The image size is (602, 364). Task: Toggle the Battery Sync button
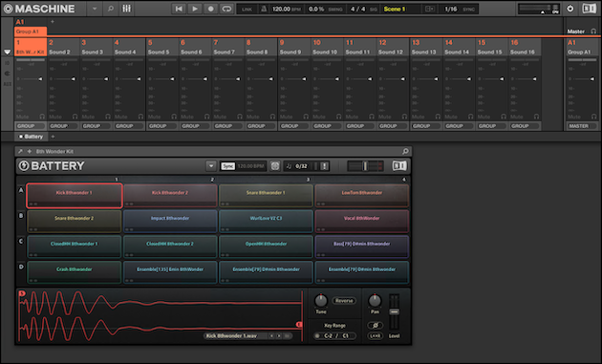tap(227, 166)
